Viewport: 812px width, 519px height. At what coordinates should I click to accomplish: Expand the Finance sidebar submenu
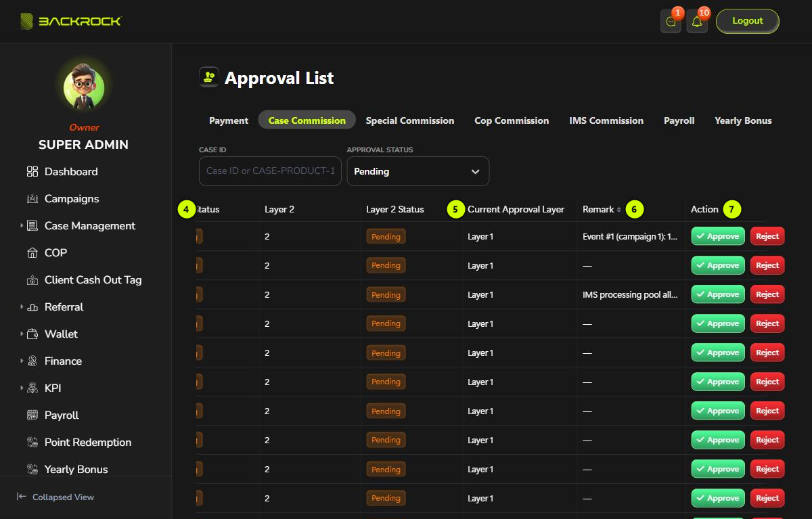pyautogui.click(x=22, y=361)
